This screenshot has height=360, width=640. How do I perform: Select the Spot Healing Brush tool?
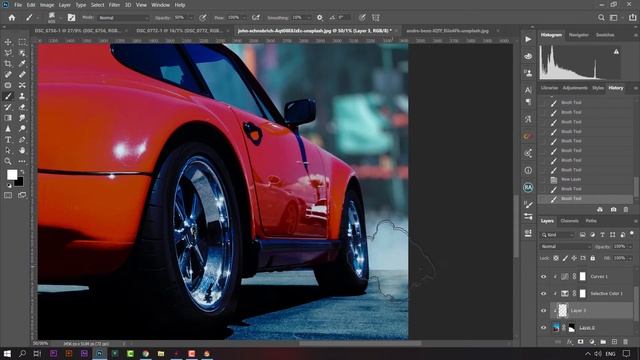(8, 74)
